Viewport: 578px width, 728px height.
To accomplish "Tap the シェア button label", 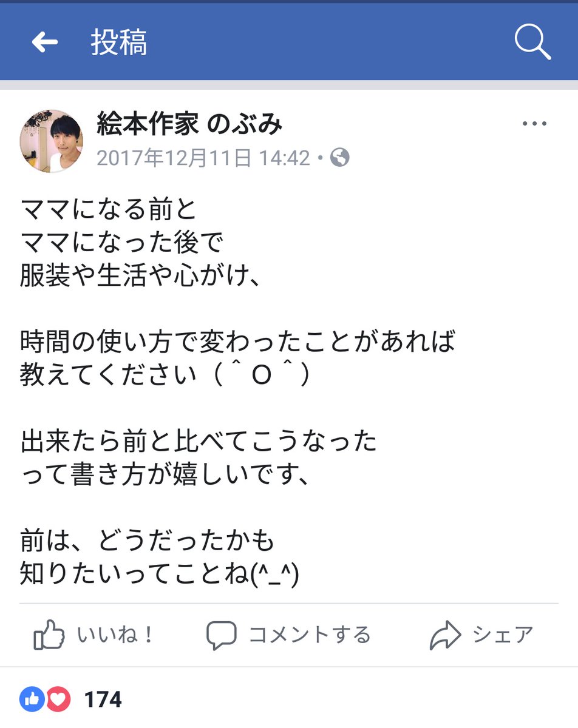I will pyautogui.click(x=503, y=635).
